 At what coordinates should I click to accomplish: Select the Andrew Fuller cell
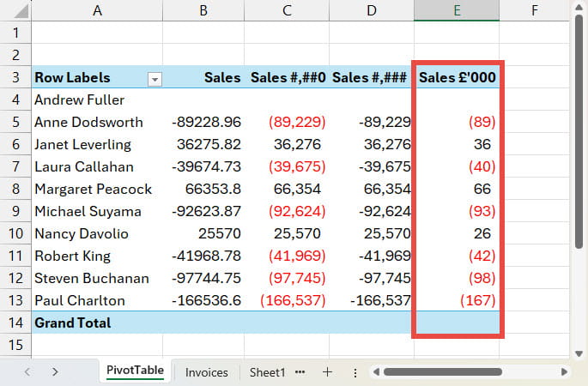(x=97, y=100)
